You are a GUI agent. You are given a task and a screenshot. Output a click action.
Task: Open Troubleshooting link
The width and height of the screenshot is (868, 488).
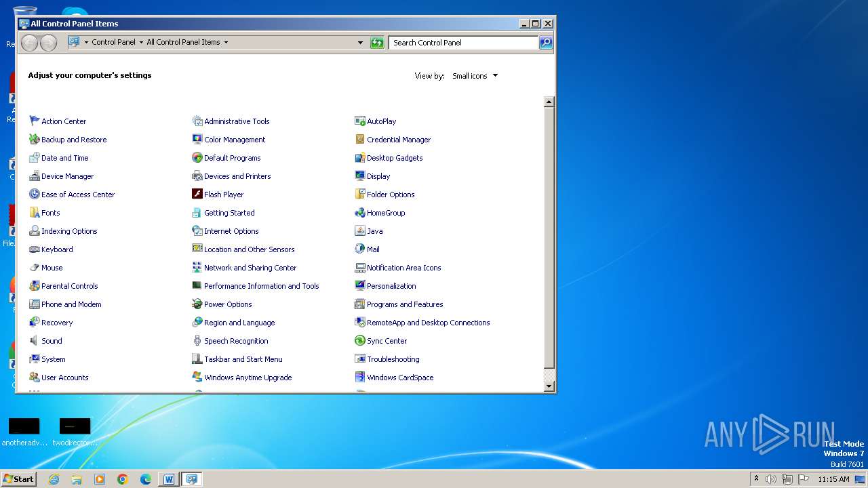(x=393, y=359)
